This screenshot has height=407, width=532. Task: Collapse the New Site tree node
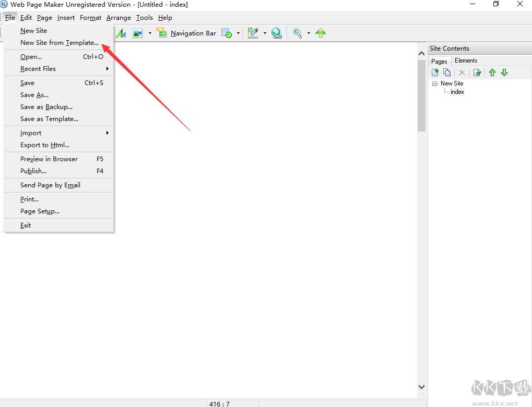(x=435, y=83)
